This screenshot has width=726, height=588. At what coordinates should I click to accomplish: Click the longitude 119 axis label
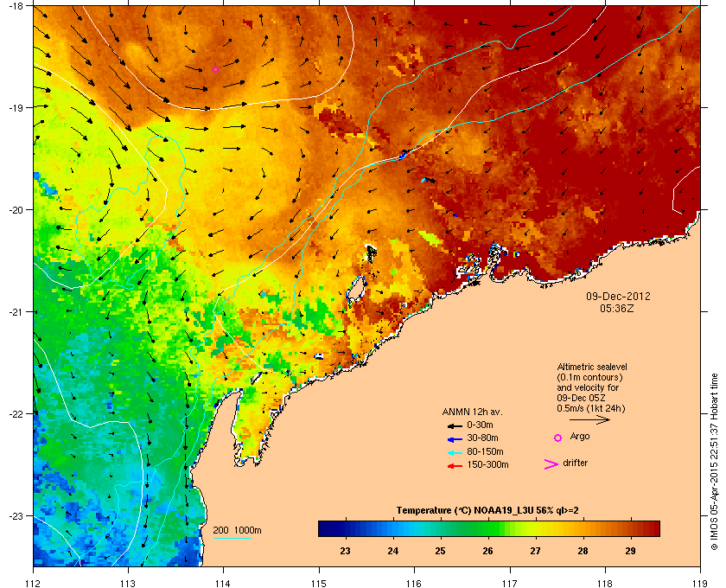pyautogui.click(x=700, y=583)
